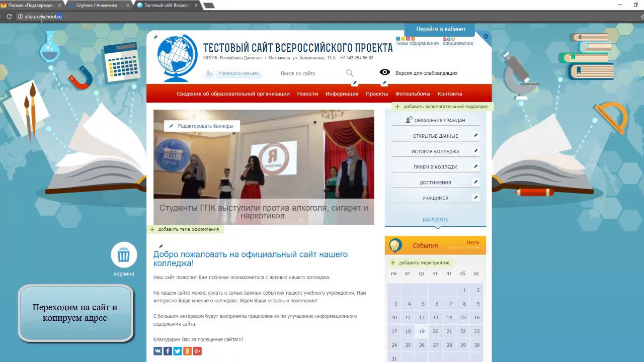Edit the УЧАЩИМСЯ item pencil
The width and height of the screenshot is (644, 362).
(475, 198)
